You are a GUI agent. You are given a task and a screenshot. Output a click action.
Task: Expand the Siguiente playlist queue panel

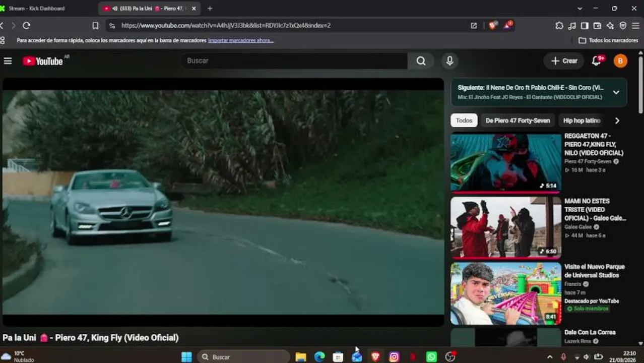click(616, 92)
